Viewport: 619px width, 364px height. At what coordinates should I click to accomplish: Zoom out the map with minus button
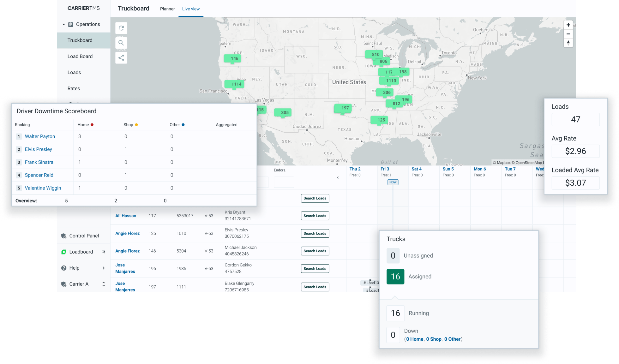(568, 34)
